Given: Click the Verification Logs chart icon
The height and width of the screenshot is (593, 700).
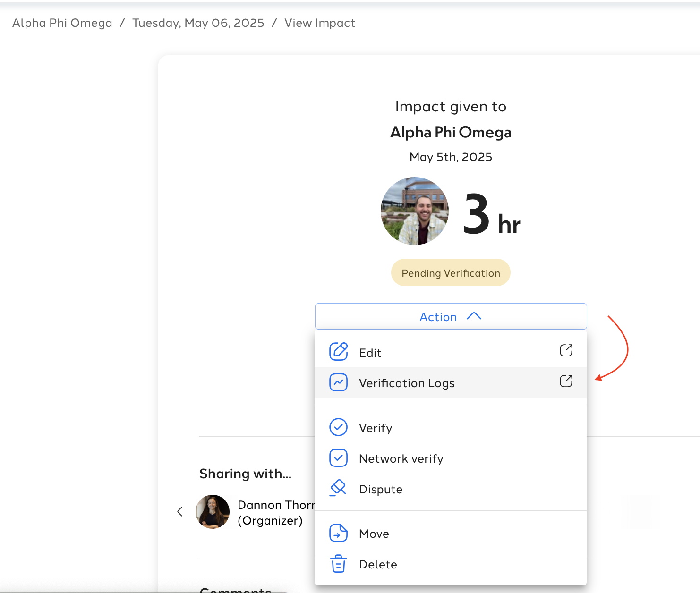Looking at the screenshot, I should 338,382.
